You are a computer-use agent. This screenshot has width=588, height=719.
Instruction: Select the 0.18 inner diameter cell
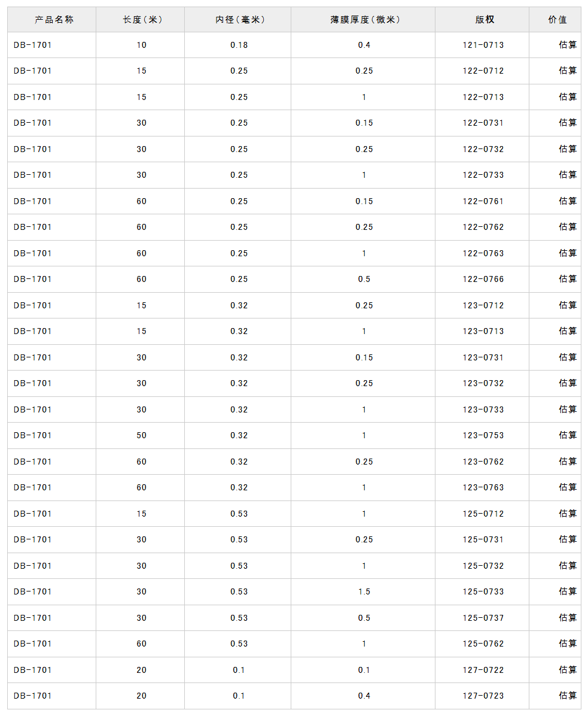(x=239, y=45)
